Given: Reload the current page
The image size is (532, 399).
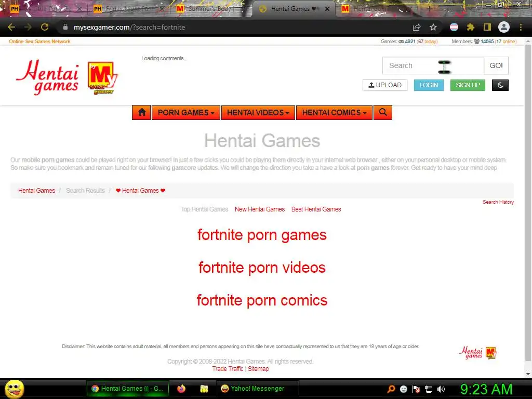Looking at the screenshot, I should [x=45, y=27].
